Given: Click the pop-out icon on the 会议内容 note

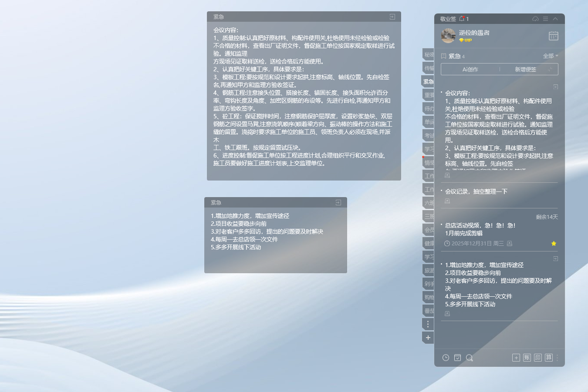Looking at the screenshot, I should point(555,86).
